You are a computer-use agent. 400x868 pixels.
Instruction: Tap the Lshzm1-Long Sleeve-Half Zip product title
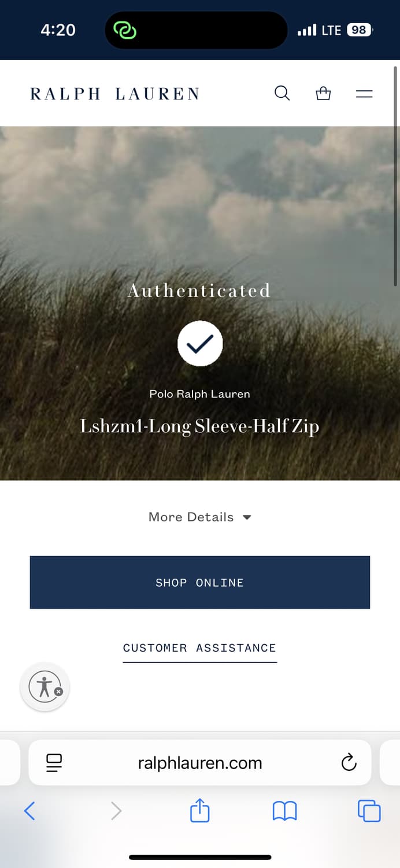point(199,426)
